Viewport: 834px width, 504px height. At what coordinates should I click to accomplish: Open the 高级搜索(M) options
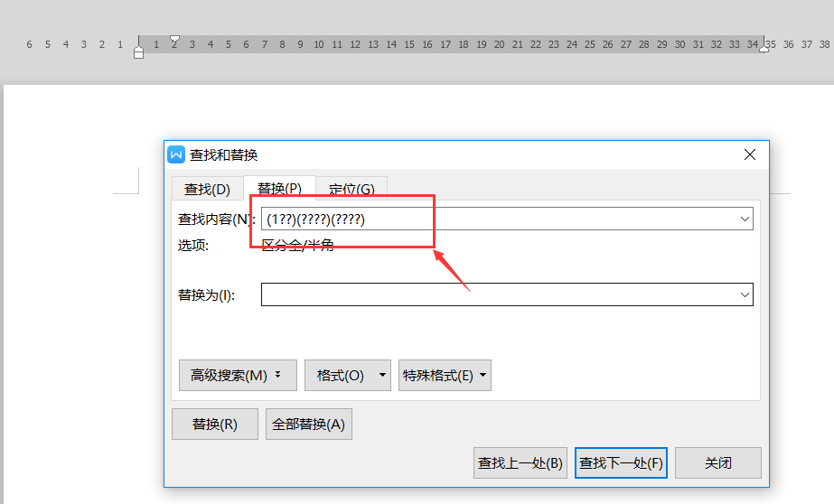(x=238, y=376)
